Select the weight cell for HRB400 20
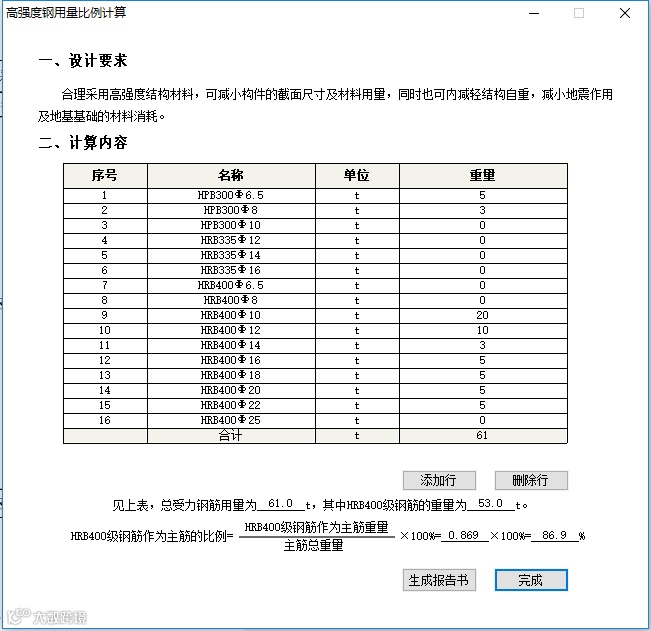This screenshot has width=651, height=631. [x=483, y=390]
